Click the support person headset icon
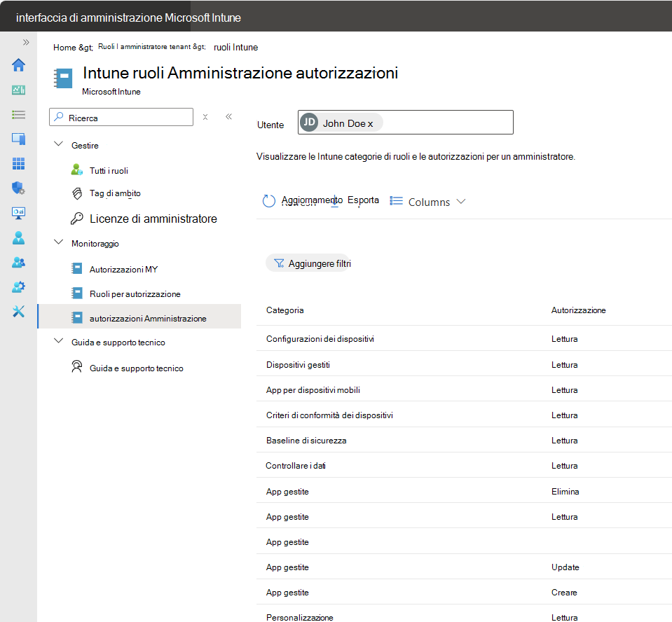 76,367
